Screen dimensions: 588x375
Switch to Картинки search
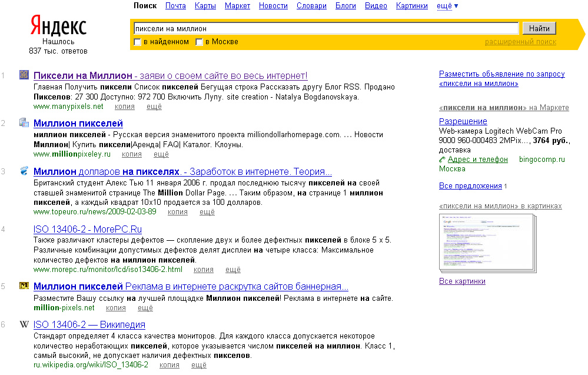[412, 6]
